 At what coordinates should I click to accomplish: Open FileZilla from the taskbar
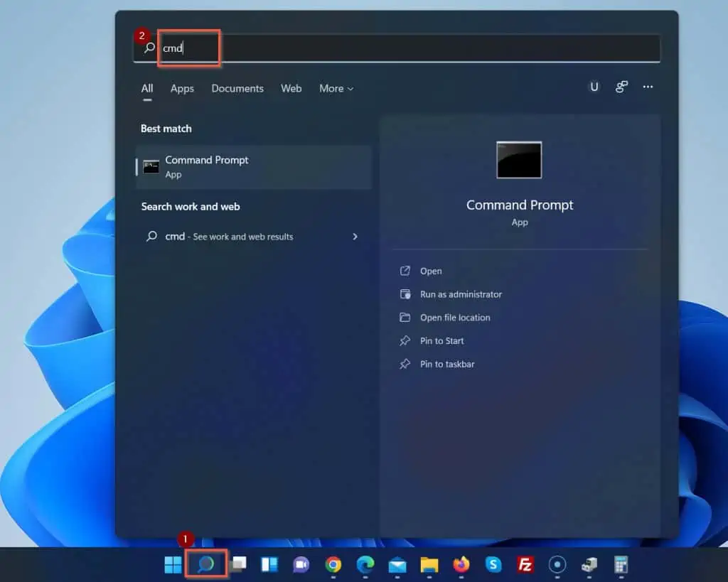coord(525,564)
